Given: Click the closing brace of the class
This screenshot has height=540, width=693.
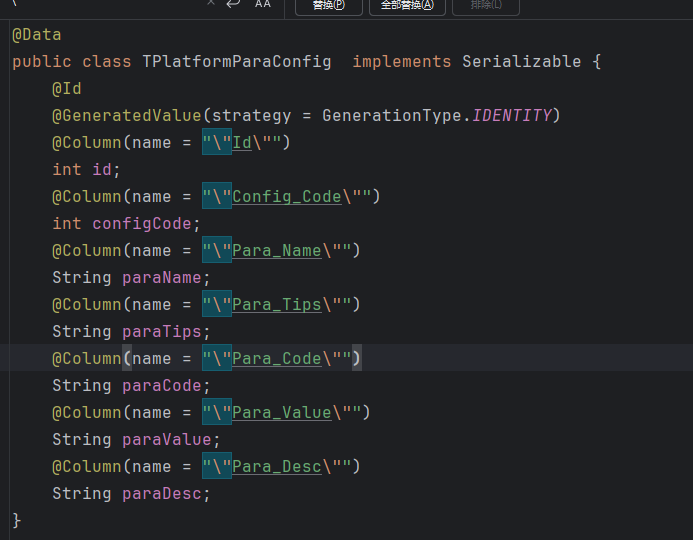Looking at the screenshot, I should (16, 520).
